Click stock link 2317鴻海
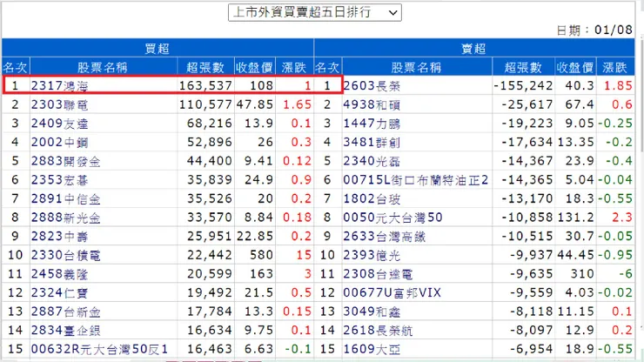 [59, 85]
